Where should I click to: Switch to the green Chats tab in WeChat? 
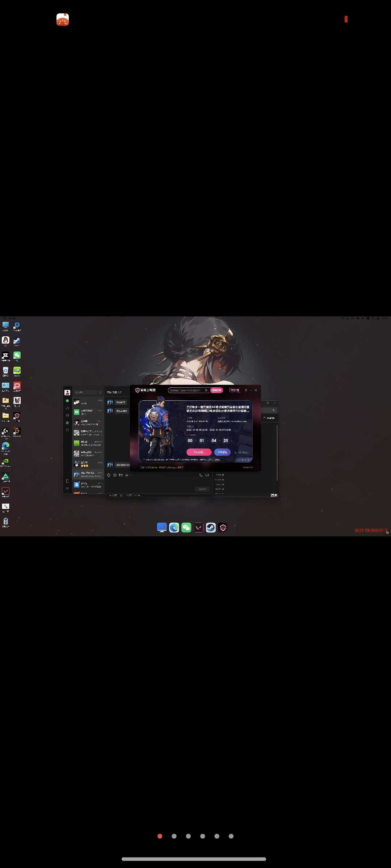[x=67, y=401]
